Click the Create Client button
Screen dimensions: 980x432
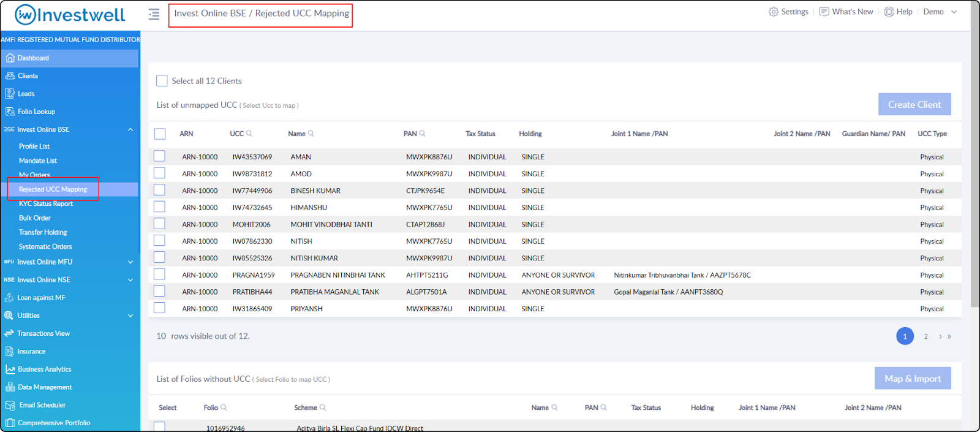914,104
